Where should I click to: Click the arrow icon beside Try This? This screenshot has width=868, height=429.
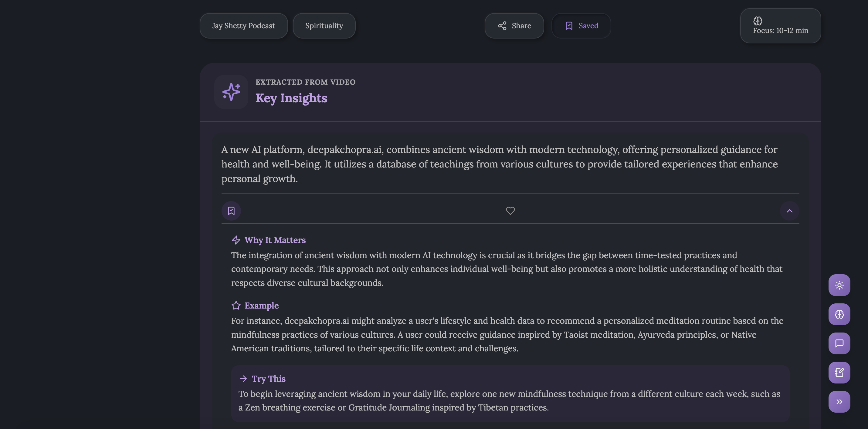[243, 379]
